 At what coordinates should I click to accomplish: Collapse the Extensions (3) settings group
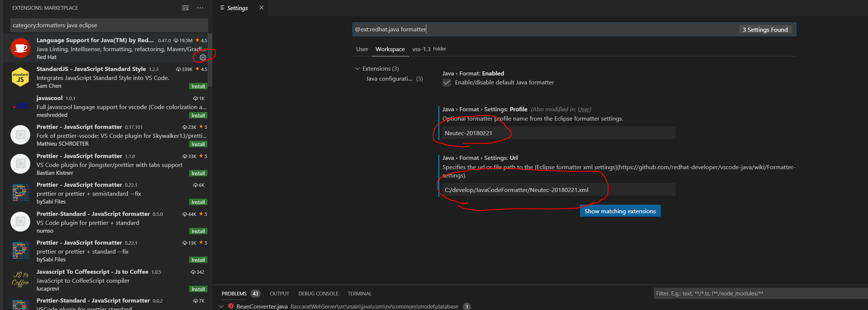pyautogui.click(x=357, y=69)
